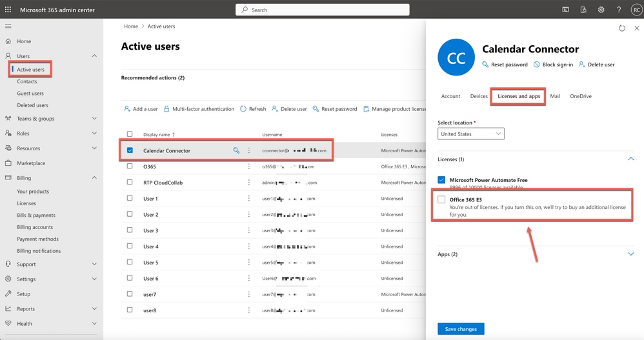This screenshot has width=644, height=340.
Task: Click Block sign-in in user panel
Action: pos(553,65)
